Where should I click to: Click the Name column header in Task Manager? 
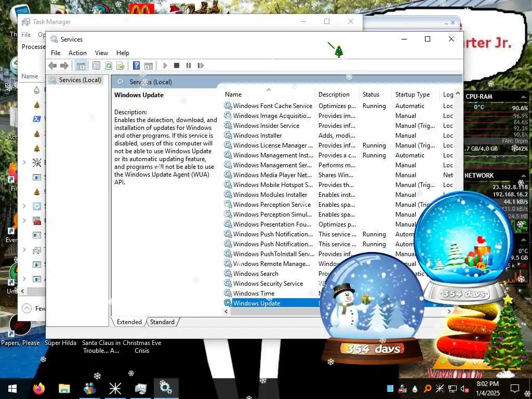[x=30, y=76]
